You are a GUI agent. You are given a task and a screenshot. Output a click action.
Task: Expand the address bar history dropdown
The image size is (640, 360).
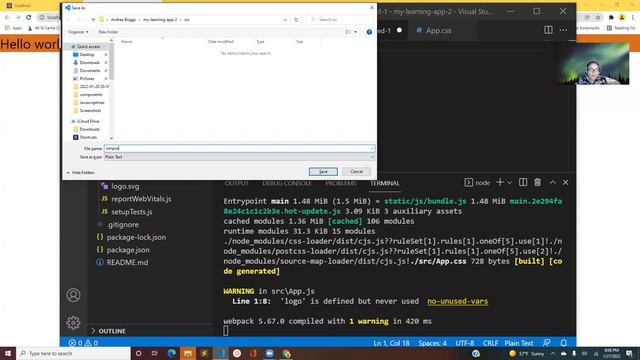click(x=285, y=20)
